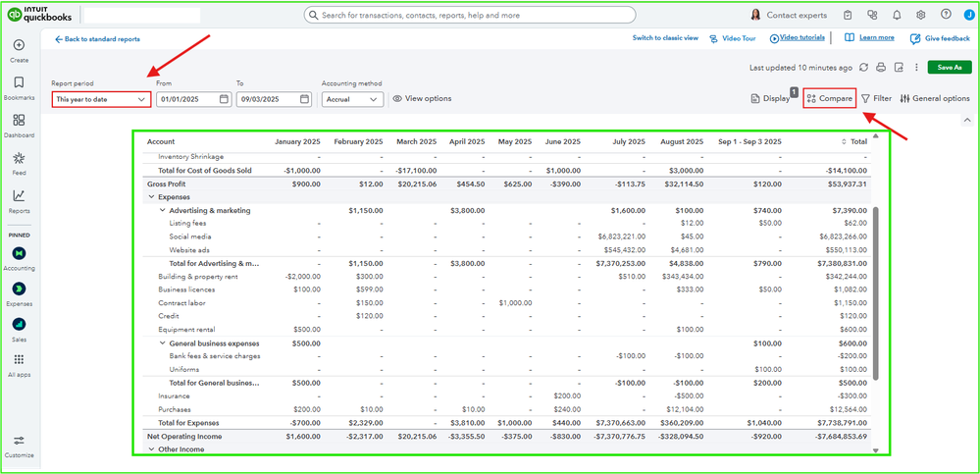Screen dimensions: 980x474
Task: Expand the Other Income section
Action: point(151,449)
